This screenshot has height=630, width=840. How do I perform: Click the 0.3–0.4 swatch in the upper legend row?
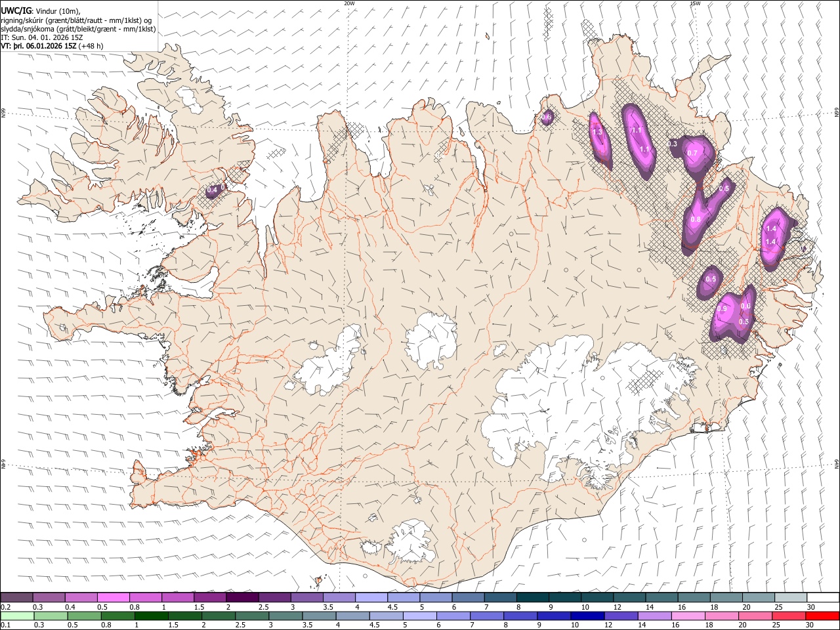pos(49,597)
